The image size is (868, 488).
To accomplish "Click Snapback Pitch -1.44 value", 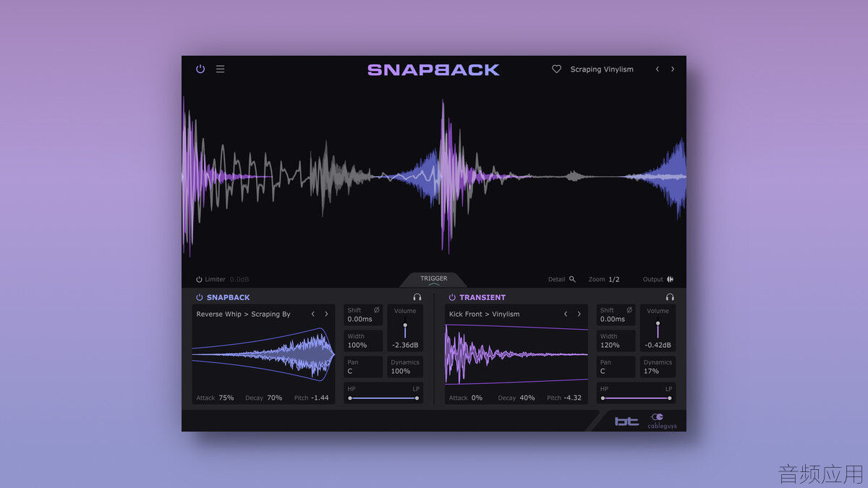I will (x=320, y=398).
